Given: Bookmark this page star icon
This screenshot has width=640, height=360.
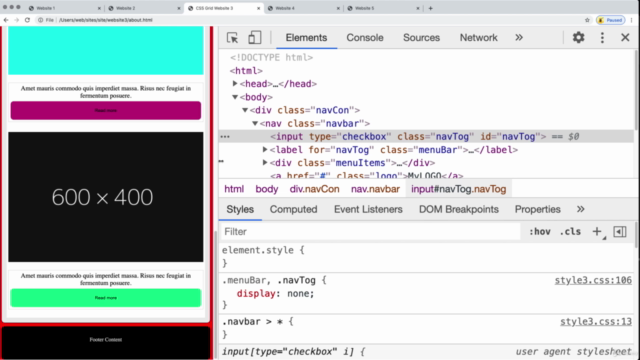Looking at the screenshot, I should click(x=587, y=20).
